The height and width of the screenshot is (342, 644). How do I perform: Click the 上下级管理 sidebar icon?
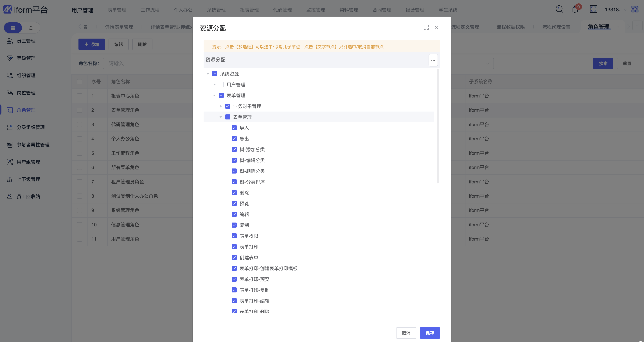[10, 179]
